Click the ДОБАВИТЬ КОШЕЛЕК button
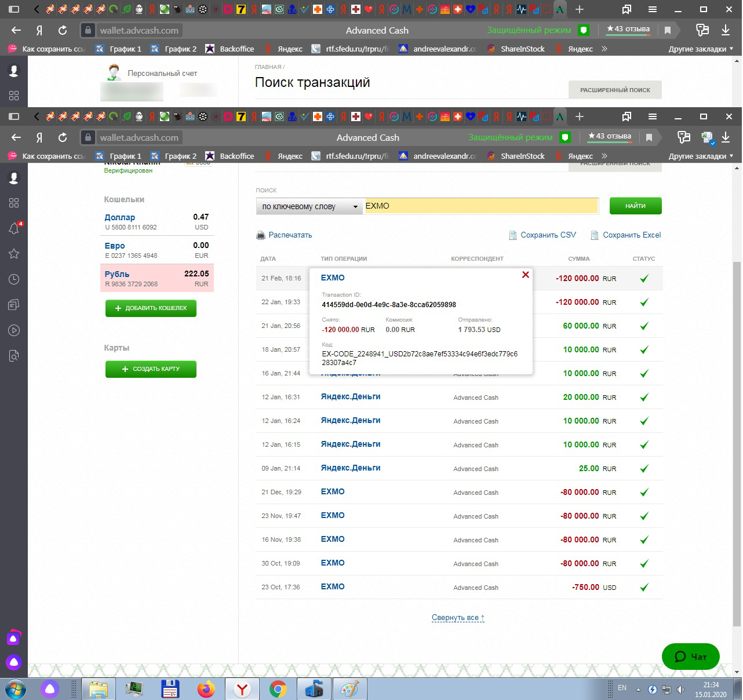 point(151,308)
